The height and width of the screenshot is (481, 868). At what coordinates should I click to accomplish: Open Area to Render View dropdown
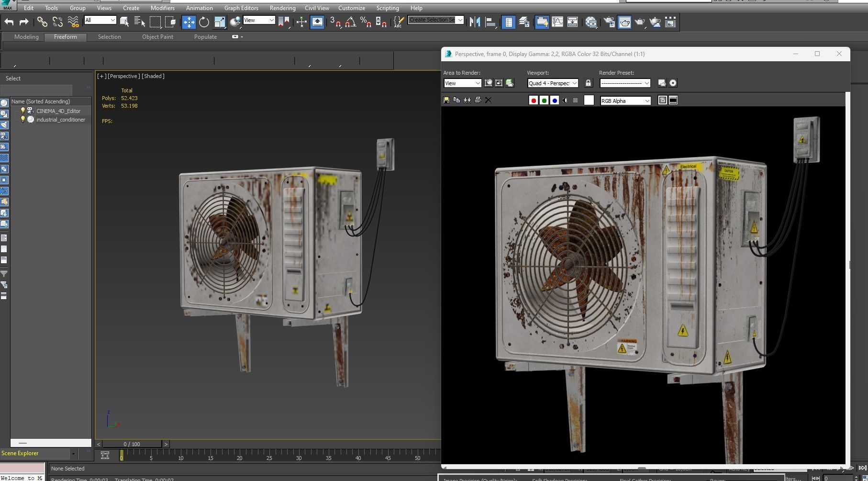pos(462,83)
